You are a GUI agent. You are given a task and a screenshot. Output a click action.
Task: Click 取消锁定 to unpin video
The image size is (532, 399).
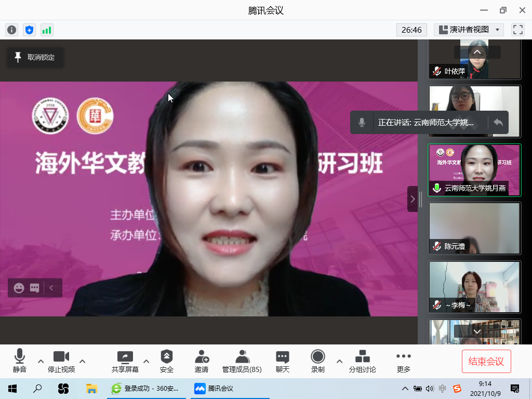point(35,57)
